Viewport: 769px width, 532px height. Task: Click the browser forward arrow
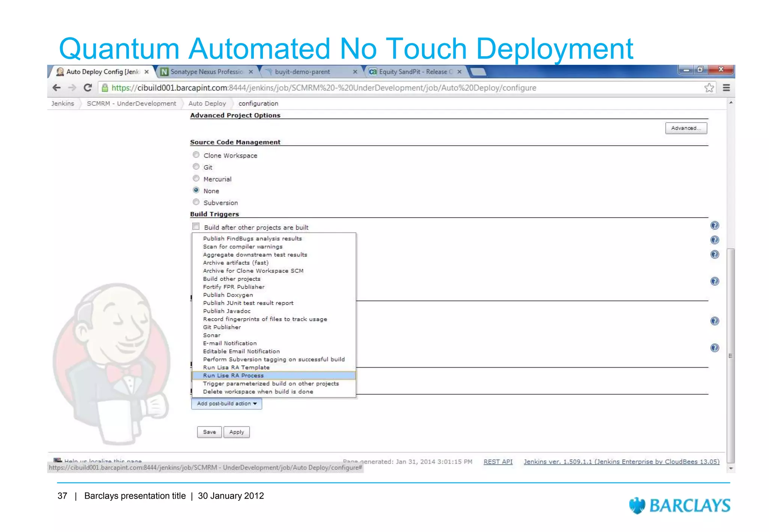point(72,88)
